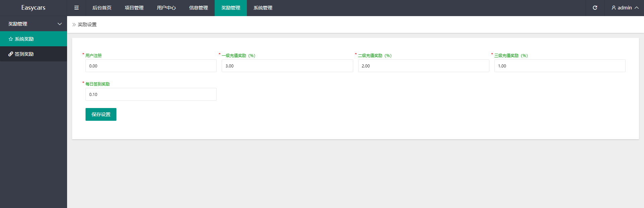Focus the 每日签到奖励 input field
The width and height of the screenshot is (644, 208).
click(151, 94)
